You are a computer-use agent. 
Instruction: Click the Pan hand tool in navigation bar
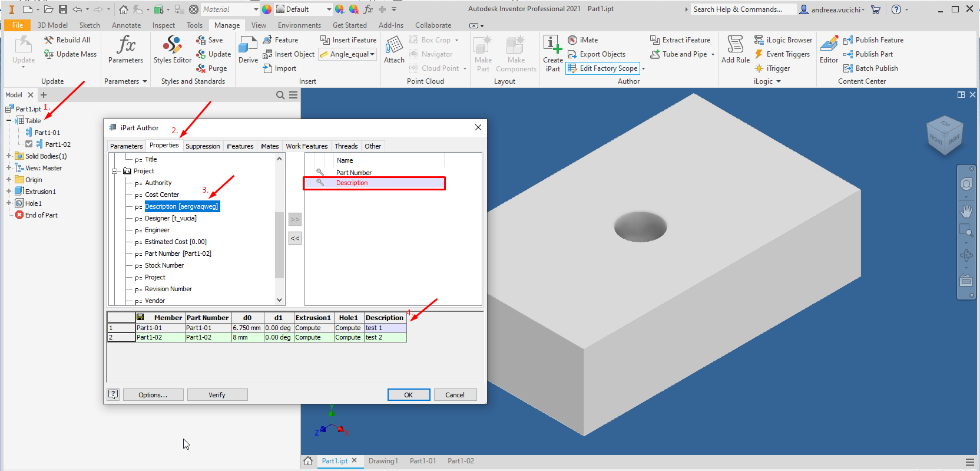[x=966, y=210]
